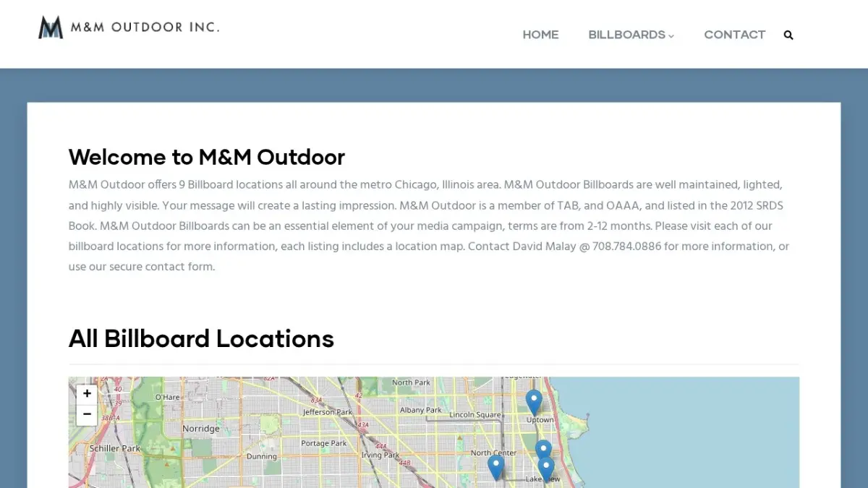
Task: Click the Jefferson Park map label
Action: click(328, 412)
